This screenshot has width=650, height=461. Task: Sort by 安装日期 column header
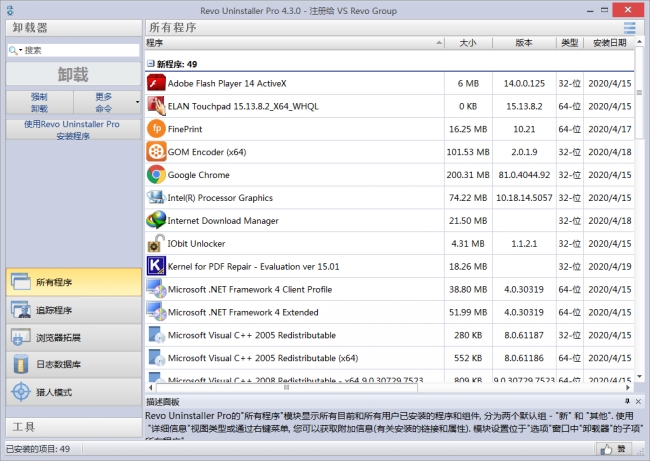pos(609,43)
